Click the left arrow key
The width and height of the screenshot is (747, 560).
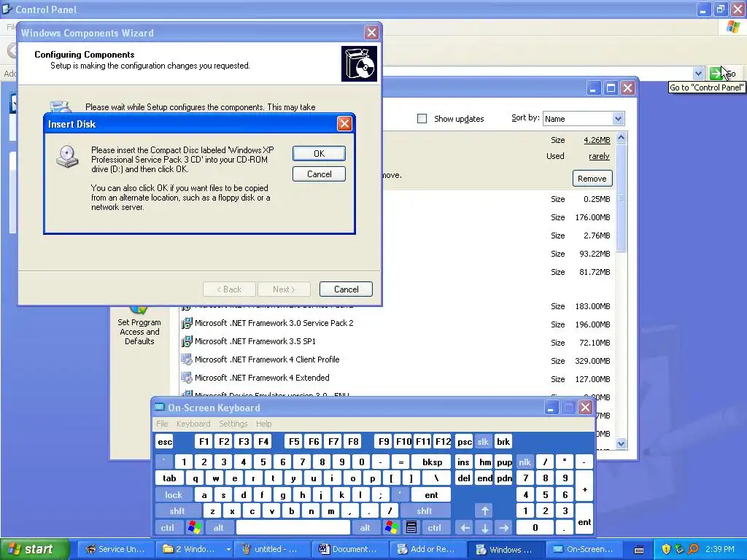coord(465,528)
